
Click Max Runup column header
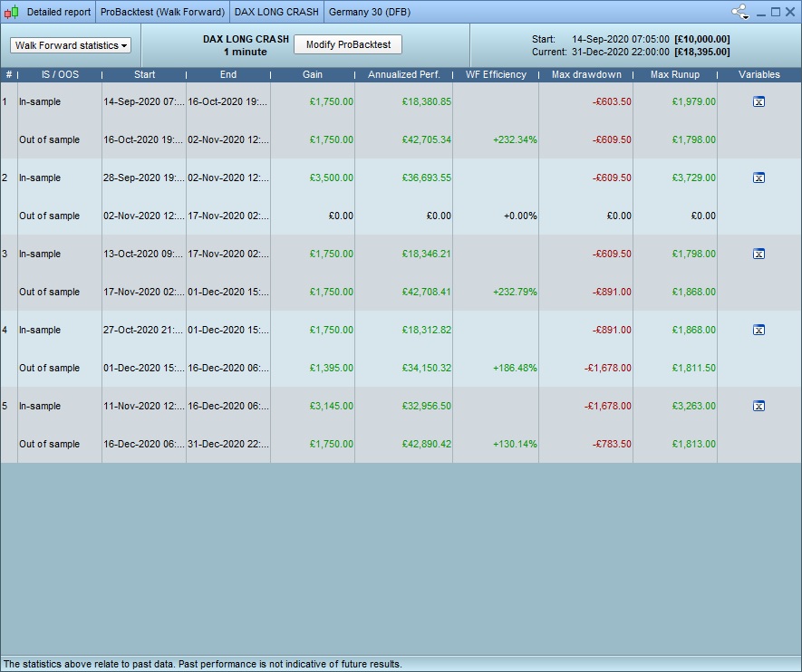tap(674, 74)
